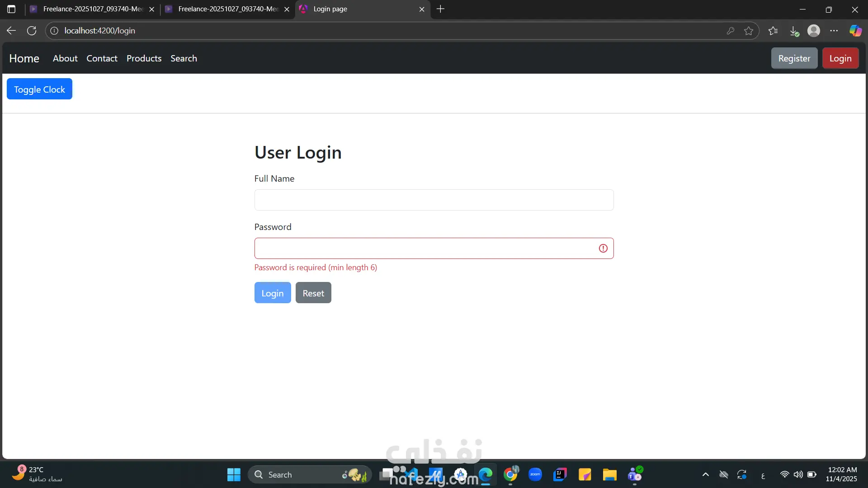
Task: Open the About navbar link
Action: pyautogui.click(x=65, y=58)
